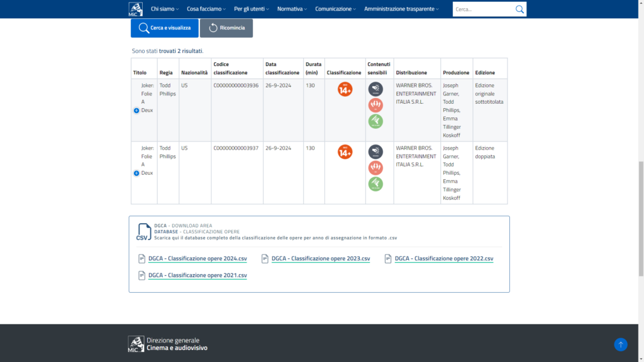Open the Amministrazione trasparente dropdown menu
644x362 pixels.
pyautogui.click(x=401, y=9)
